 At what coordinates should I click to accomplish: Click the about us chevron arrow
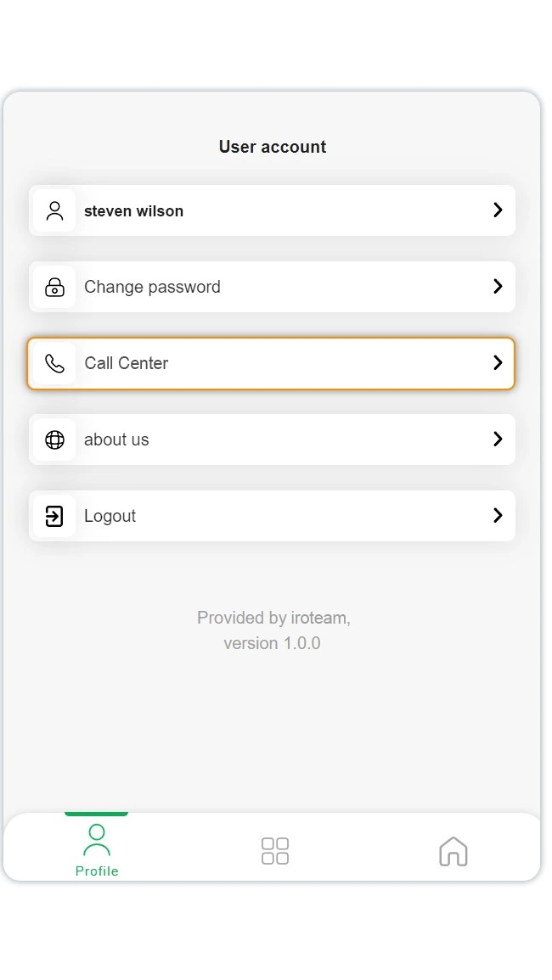(498, 440)
